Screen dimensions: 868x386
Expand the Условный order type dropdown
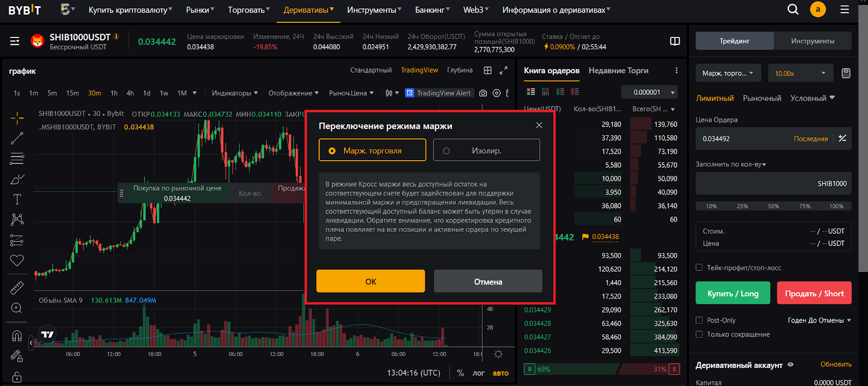pos(812,98)
